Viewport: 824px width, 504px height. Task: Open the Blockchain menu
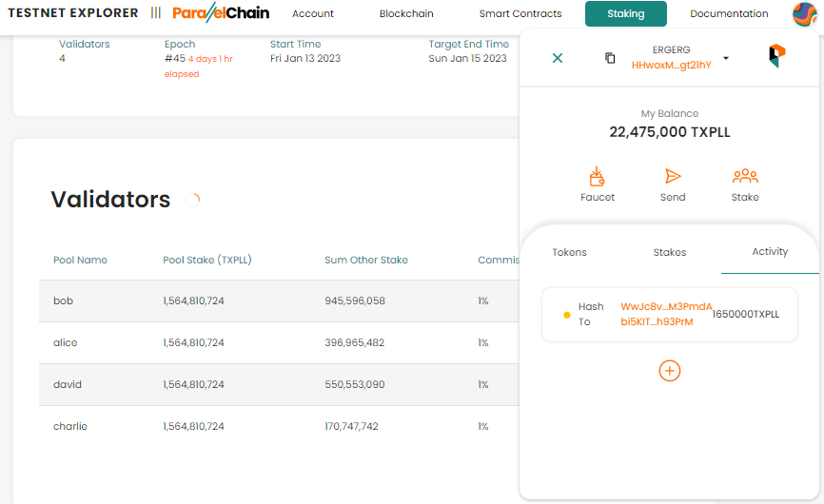pyautogui.click(x=406, y=13)
